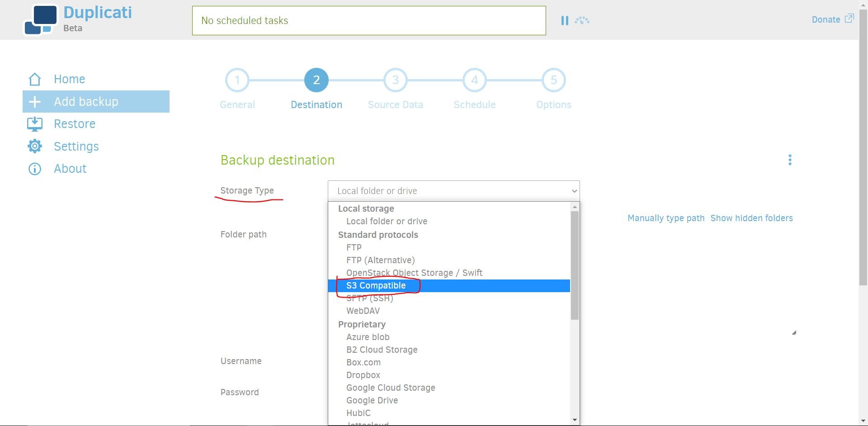
Task: Open step 4 Schedule circle
Action: pos(475,80)
